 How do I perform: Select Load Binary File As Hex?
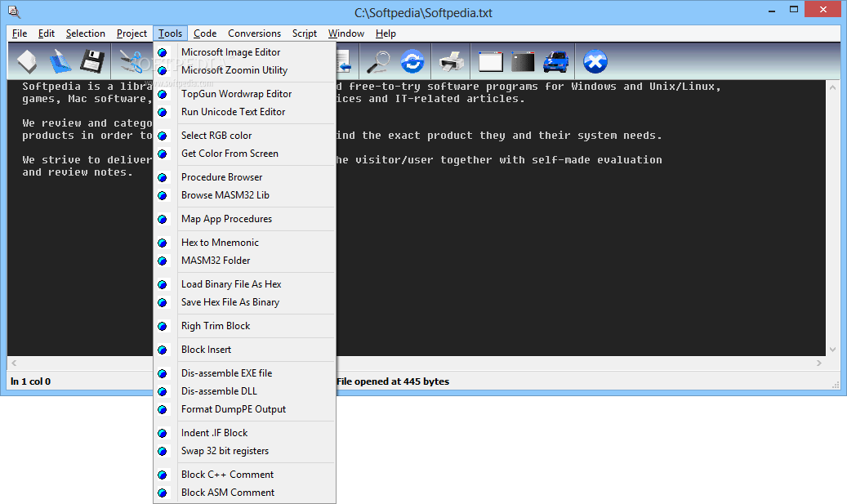click(244, 284)
